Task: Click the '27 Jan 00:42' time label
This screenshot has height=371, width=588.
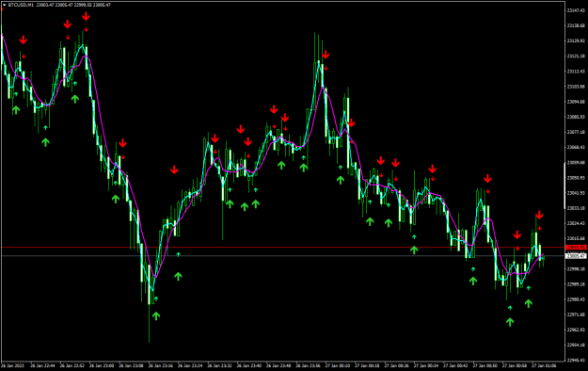Action: coord(455,365)
